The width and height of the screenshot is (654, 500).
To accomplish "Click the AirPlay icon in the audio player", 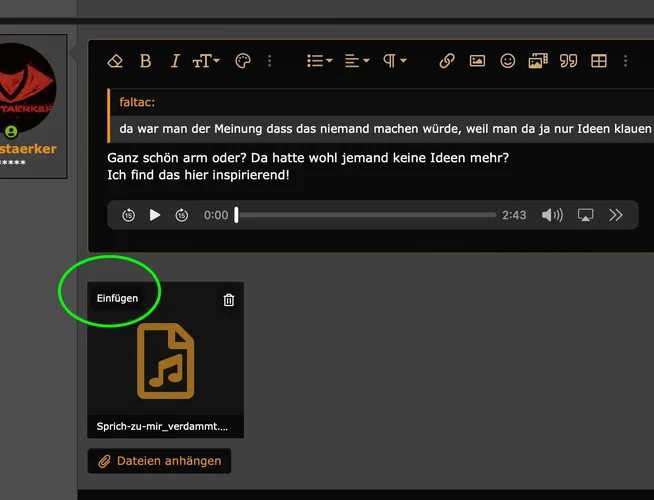I will pos(586,215).
